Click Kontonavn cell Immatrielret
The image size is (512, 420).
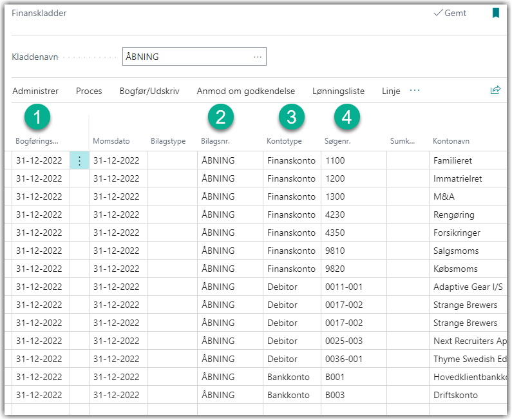[468, 178]
